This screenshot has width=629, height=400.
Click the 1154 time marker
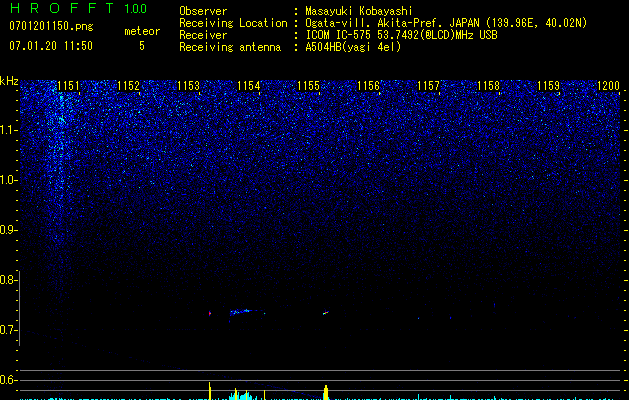(x=249, y=86)
